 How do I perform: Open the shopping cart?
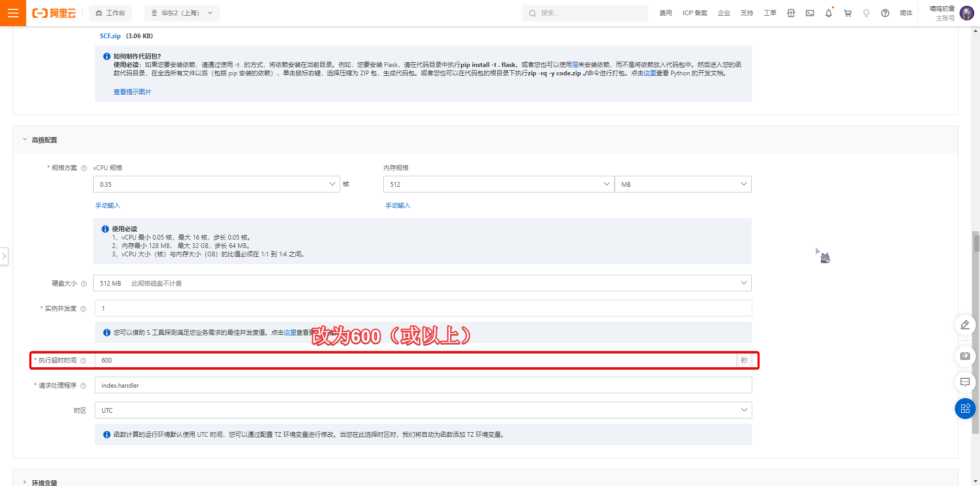click(x=847, y=13)
